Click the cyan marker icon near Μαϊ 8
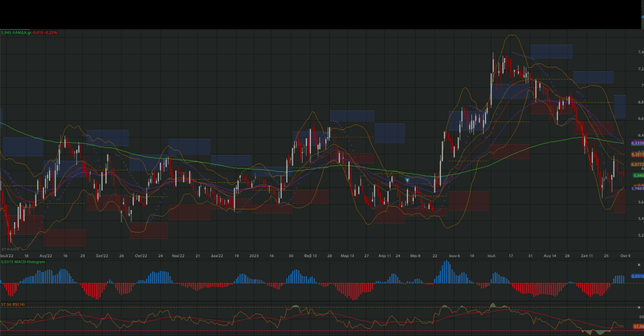 pos(407,180)
